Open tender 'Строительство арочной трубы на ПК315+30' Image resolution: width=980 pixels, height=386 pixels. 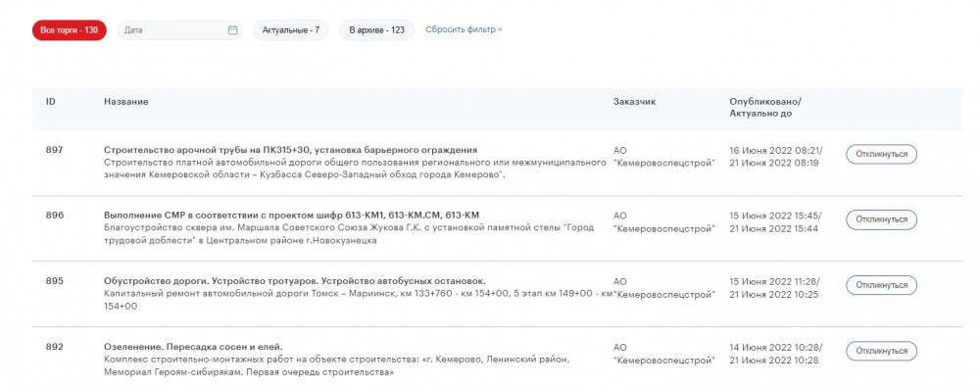coord(291,150)
